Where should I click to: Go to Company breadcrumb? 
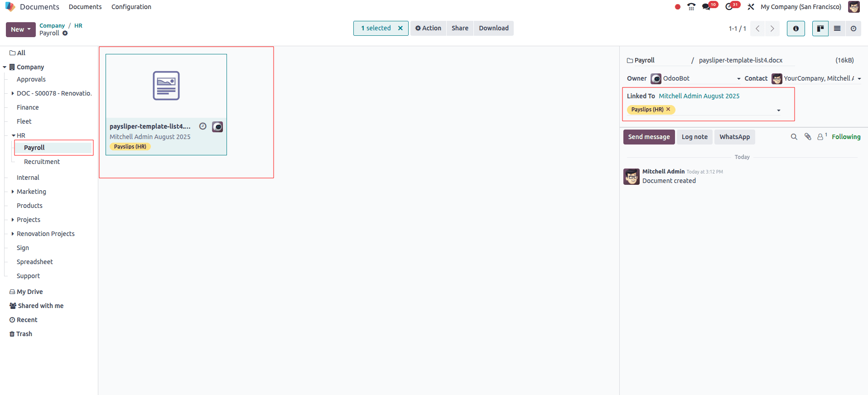(x=52, y=26)
